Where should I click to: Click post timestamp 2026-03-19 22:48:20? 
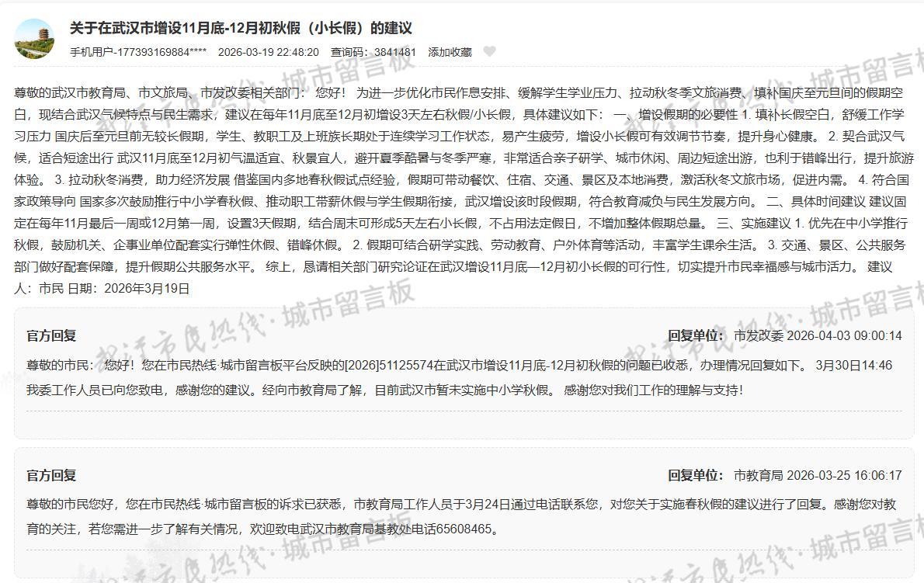coord(268,53)
